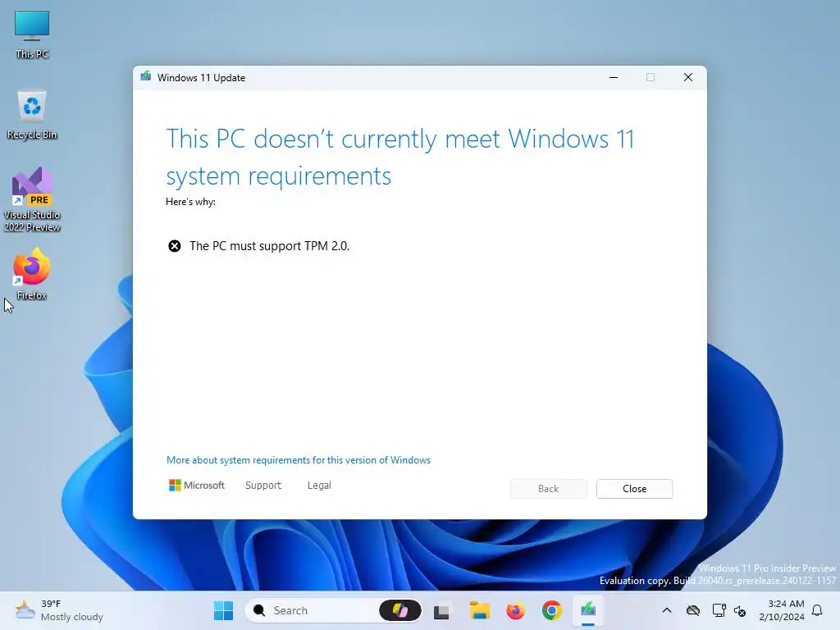Click the Close button in dialog

point(634,489)
